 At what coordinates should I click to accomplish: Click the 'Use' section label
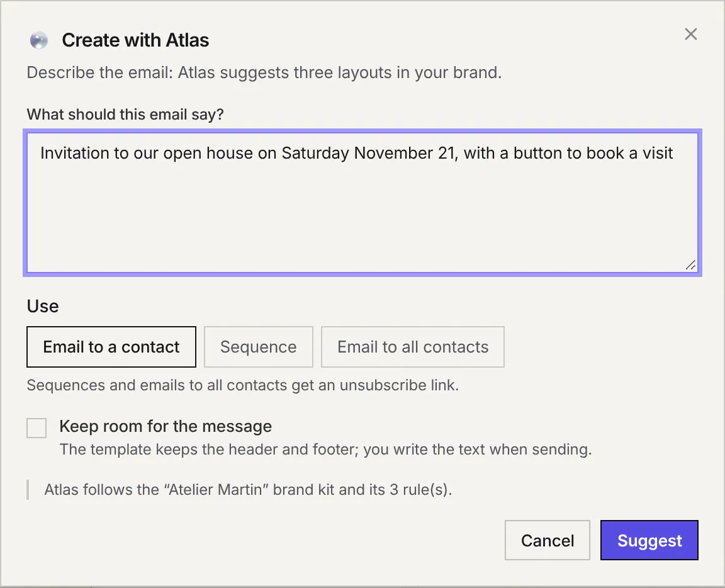[43, 306]
